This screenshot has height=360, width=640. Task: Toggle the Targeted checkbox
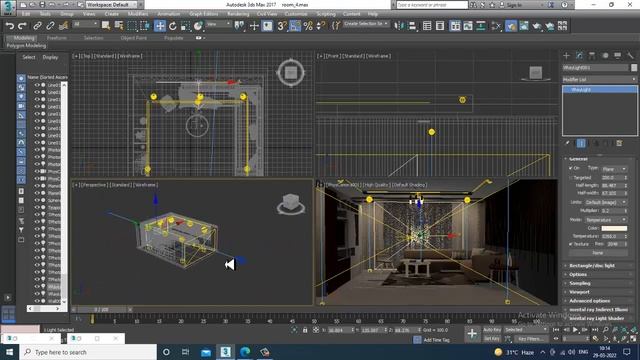(x=571, y=178)
